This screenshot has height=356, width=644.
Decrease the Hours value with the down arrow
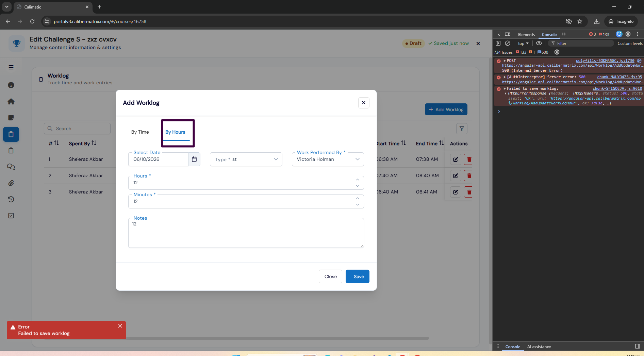coord(357,186)
